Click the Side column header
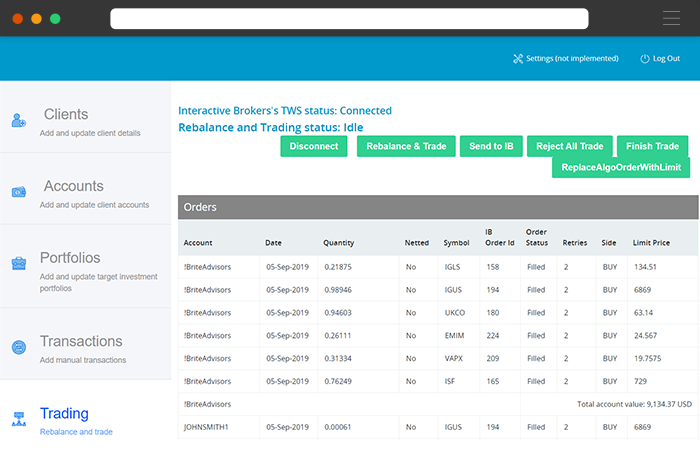 click(608, 243)
